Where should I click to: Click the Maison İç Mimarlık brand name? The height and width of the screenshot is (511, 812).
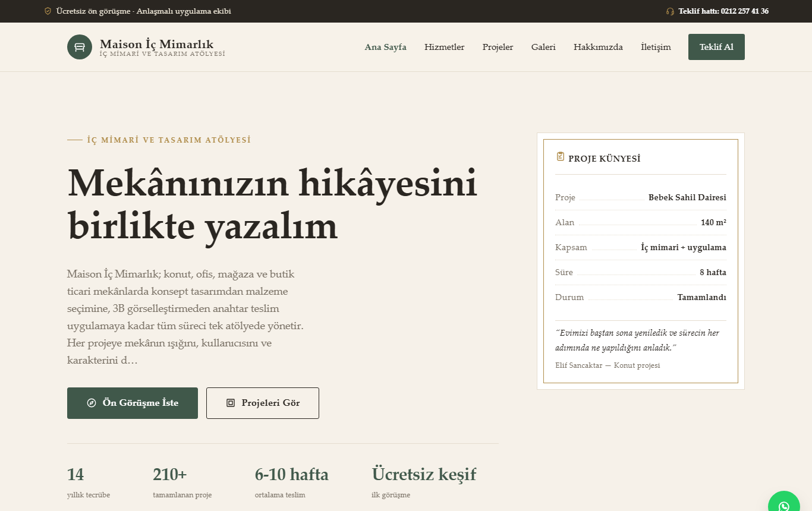[157, 44]
